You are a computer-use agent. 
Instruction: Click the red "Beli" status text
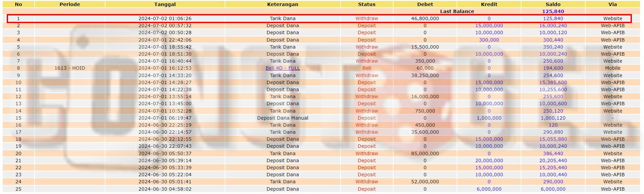(x=367, y=68)
